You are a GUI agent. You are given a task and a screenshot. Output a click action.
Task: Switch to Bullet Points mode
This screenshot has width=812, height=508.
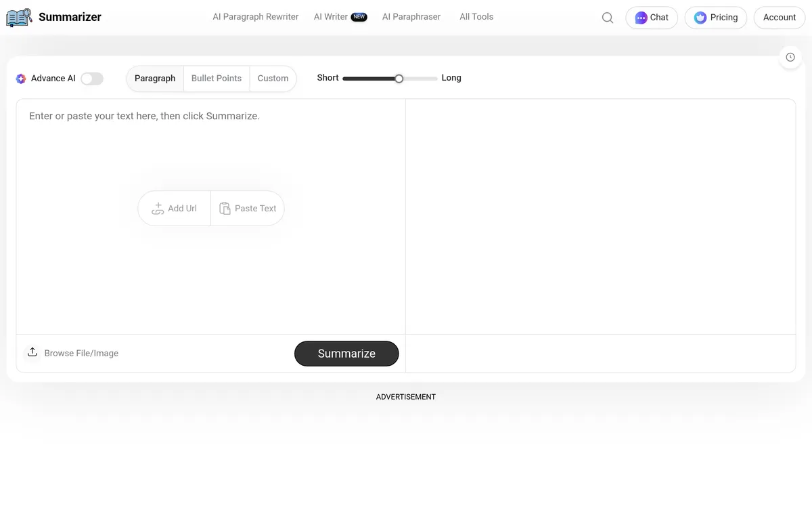pyautogui.click(x=217, y=79)
